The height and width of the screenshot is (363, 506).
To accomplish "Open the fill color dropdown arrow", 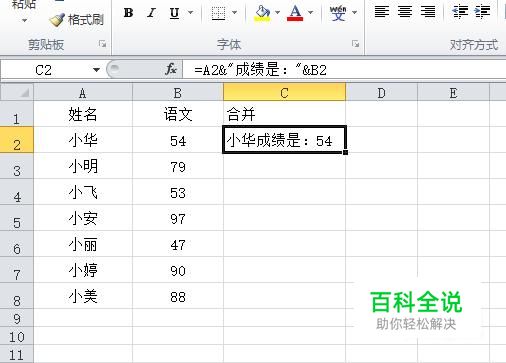I will coord(278,13).
